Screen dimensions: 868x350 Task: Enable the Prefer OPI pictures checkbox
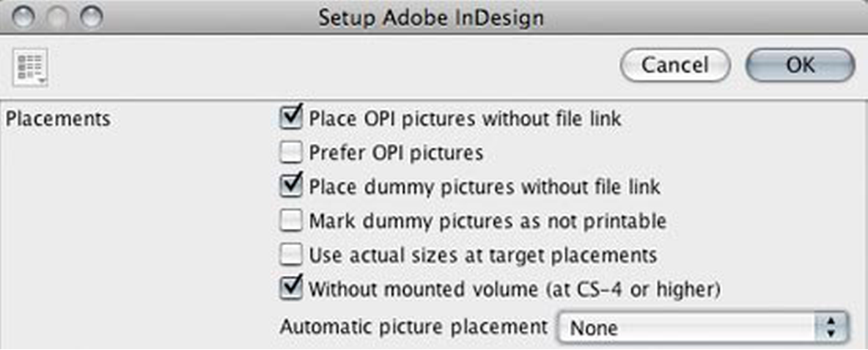point(292,152)
